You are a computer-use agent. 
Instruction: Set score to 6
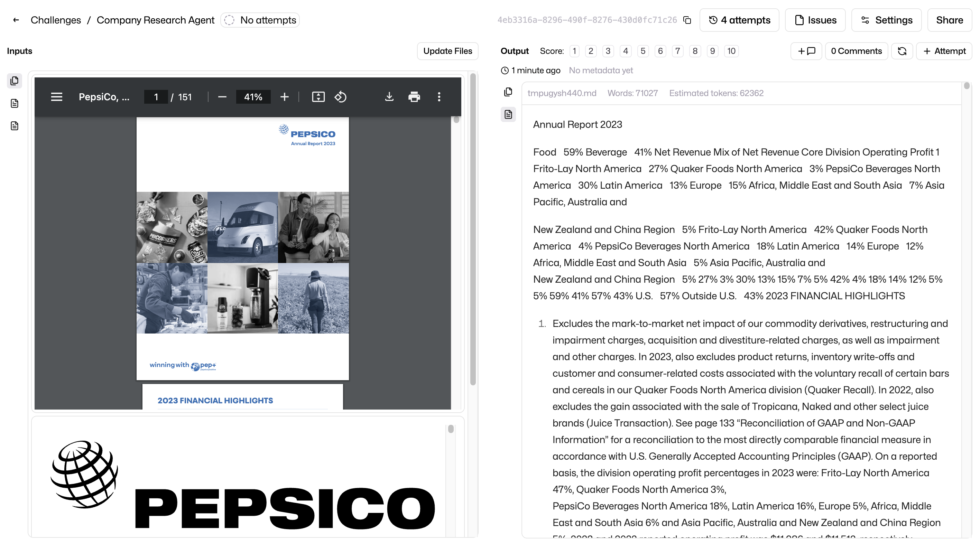(x=660, y=51)
